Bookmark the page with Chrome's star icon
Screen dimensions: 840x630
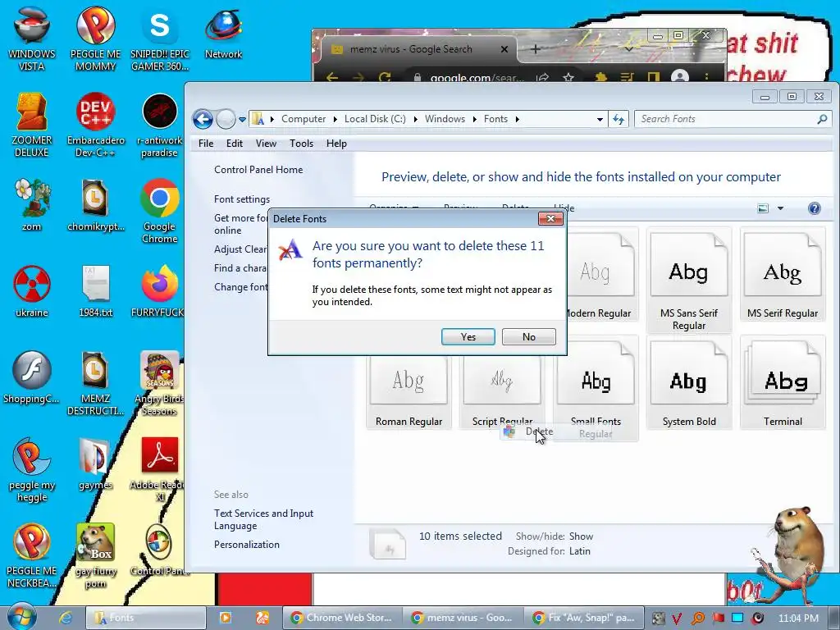pyautogui.click(x=568, y=77)
